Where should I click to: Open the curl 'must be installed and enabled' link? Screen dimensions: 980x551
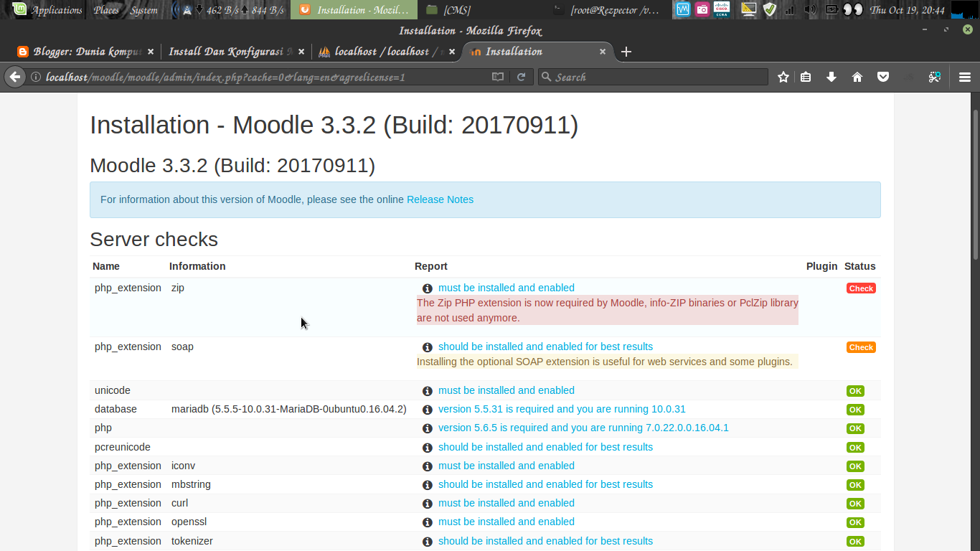tap(507, 503)
